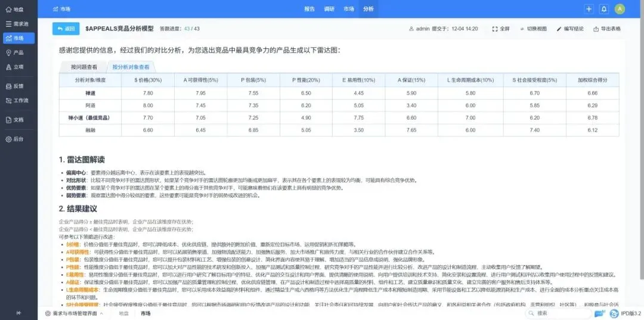Screen dimensions: 644x320
Task: Click the plus add icon in header
Action: pos(589,9)
